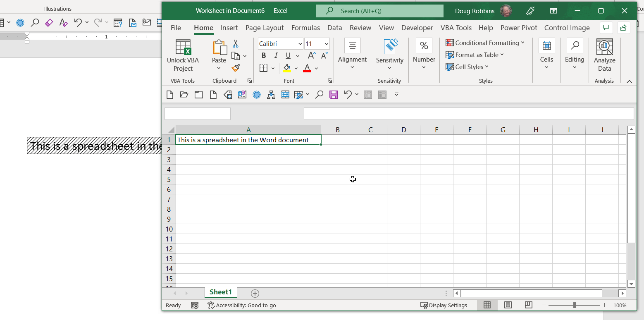Click the Decrease Font Size icon
The image size is (644, 320).
tap(325, 55)
